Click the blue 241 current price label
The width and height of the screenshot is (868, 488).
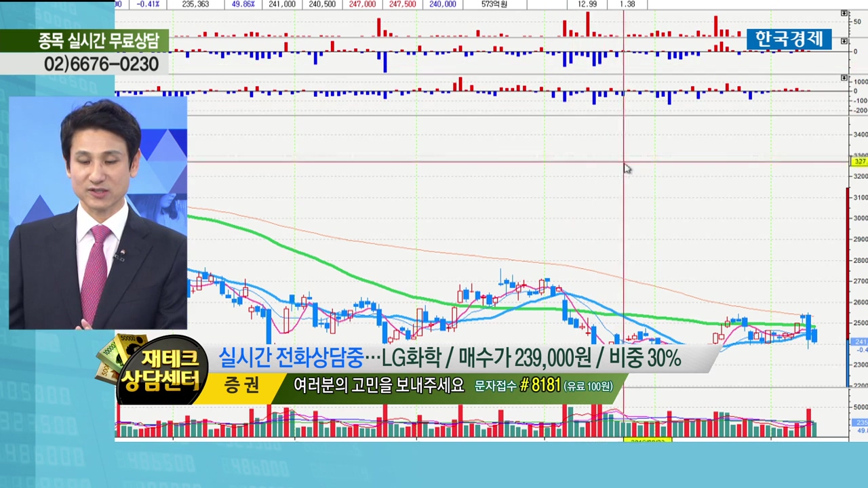[x=860, y=342]
